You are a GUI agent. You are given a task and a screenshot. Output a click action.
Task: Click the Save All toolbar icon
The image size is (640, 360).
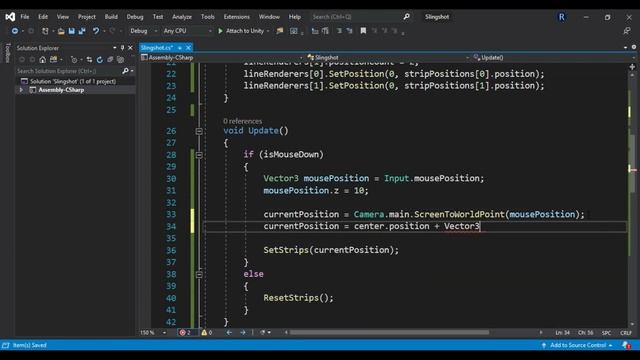coord(82,31)
